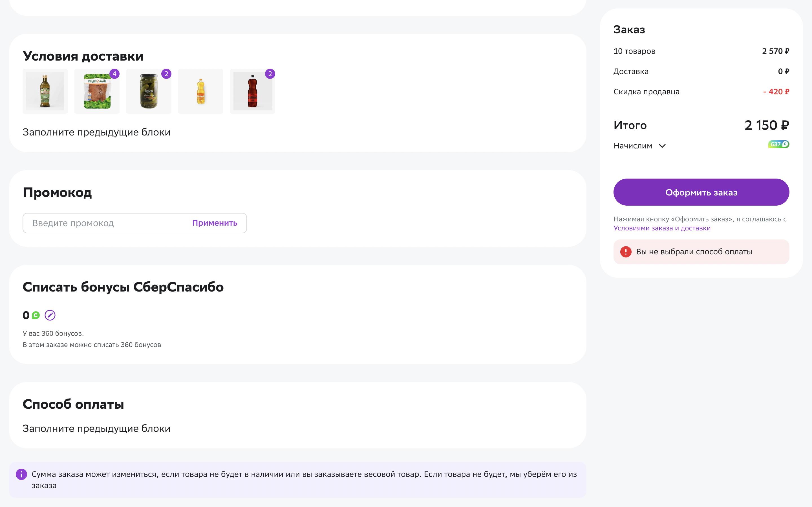
Task: Click the payment method not selected alert
Action: pyautogui.click(x=701, y=252)
